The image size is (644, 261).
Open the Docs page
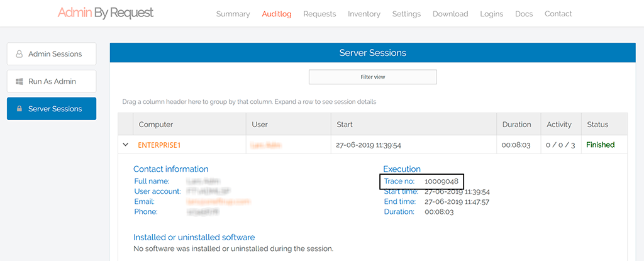coord(524,14)
